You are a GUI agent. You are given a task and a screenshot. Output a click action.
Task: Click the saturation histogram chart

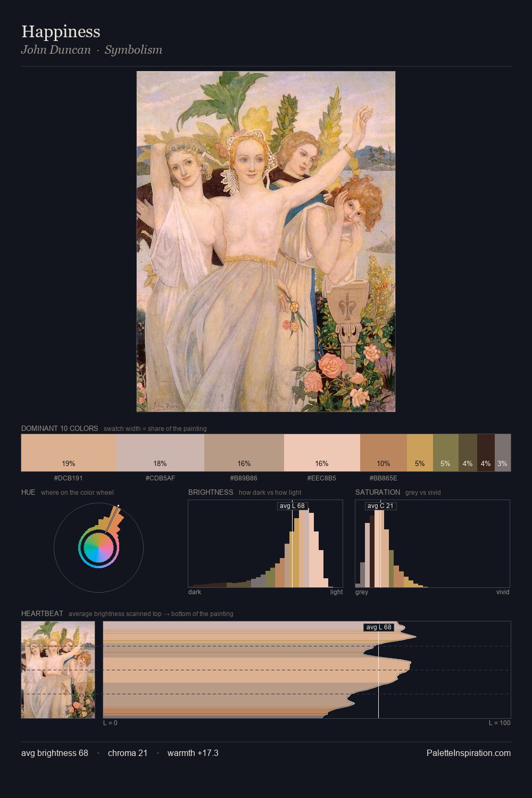click(x=433, y=544)
